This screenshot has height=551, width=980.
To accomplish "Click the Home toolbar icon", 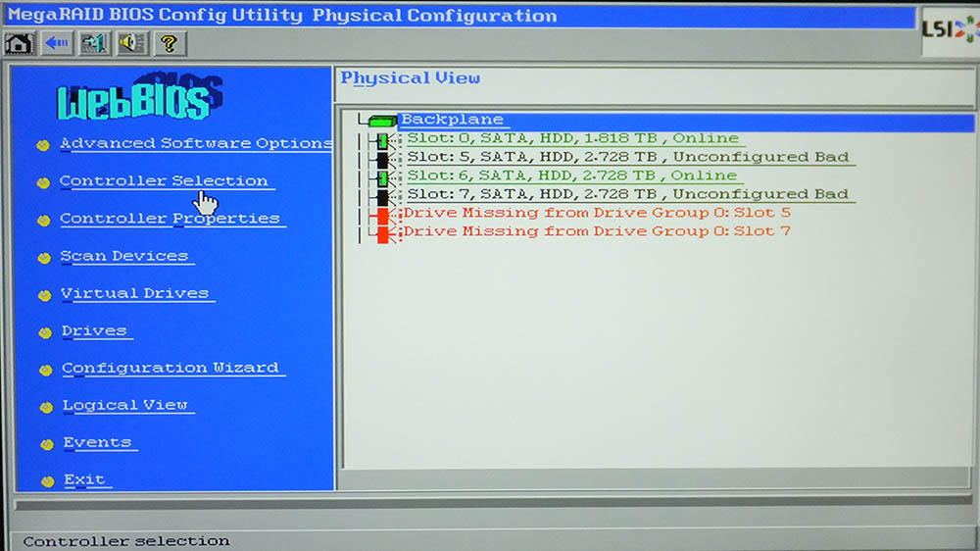I will pyautogui.click(x=20, y=43).
